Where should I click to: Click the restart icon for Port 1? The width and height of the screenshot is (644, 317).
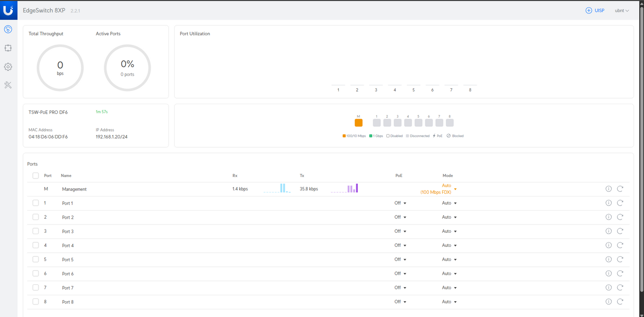620,203
